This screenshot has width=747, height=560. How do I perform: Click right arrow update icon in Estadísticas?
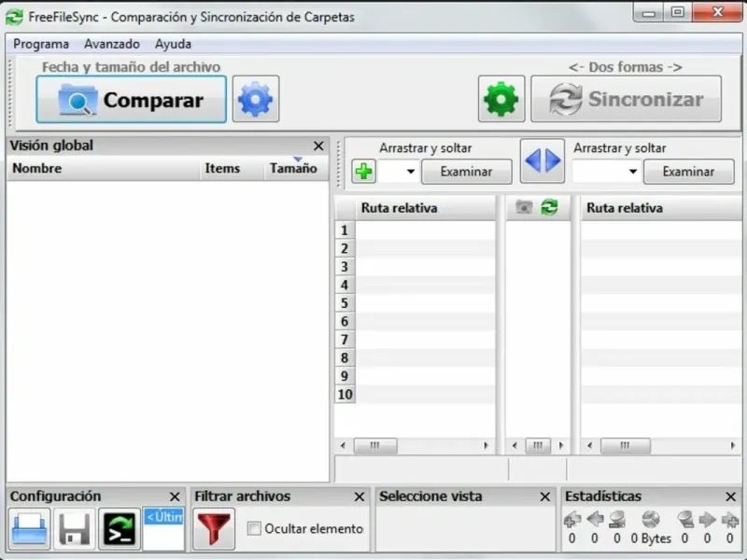[707, 519]
